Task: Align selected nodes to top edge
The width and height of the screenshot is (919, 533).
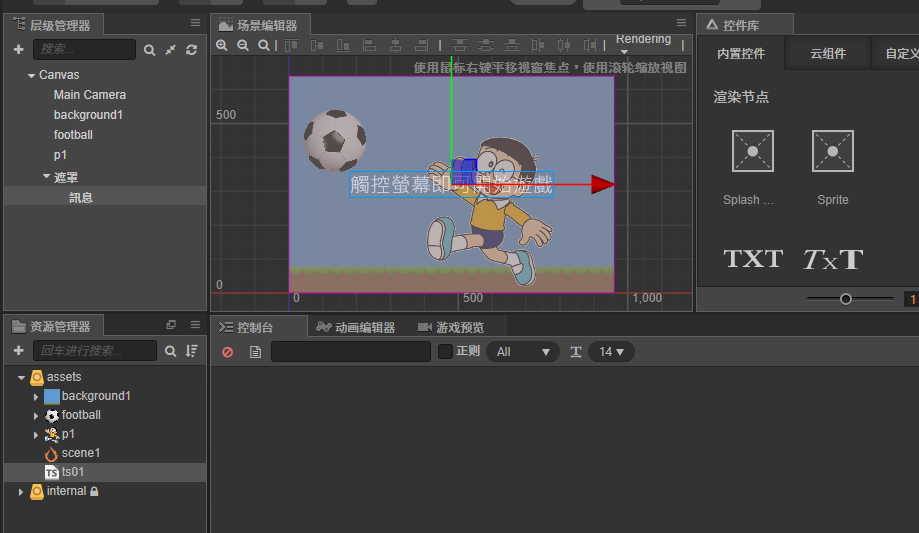Action: [x=291, y=45]
